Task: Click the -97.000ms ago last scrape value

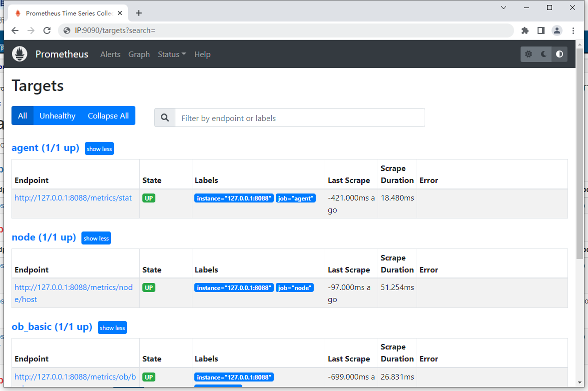Action: pos(349,293)
